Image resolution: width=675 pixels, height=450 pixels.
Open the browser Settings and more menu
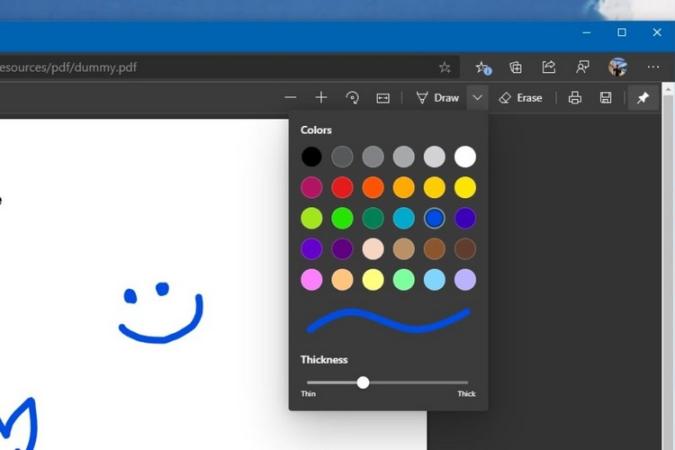coord(653,67)
